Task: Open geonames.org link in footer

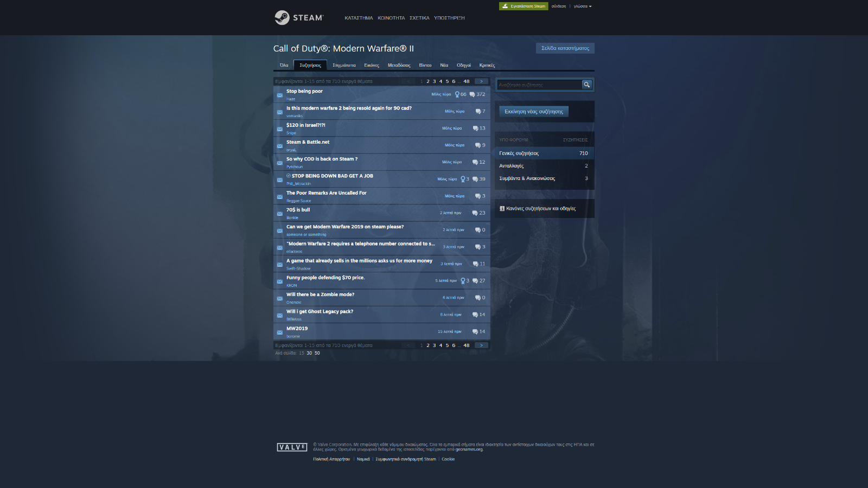Action: click(x=469, y=450)
